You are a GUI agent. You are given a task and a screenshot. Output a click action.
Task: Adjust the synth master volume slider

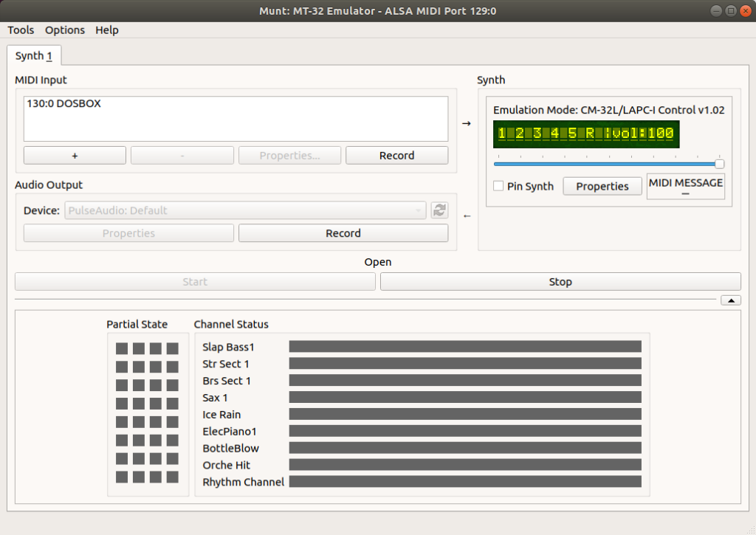click(x=609, y=165)
